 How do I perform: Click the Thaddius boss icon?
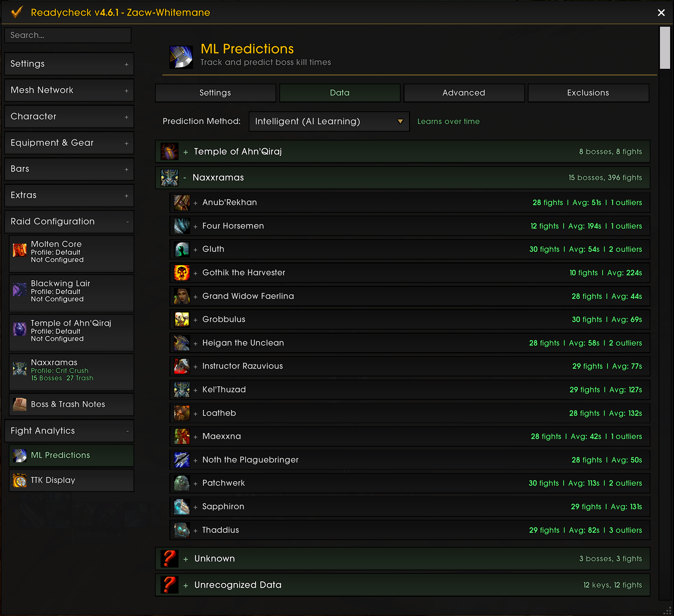coord(182,530)
